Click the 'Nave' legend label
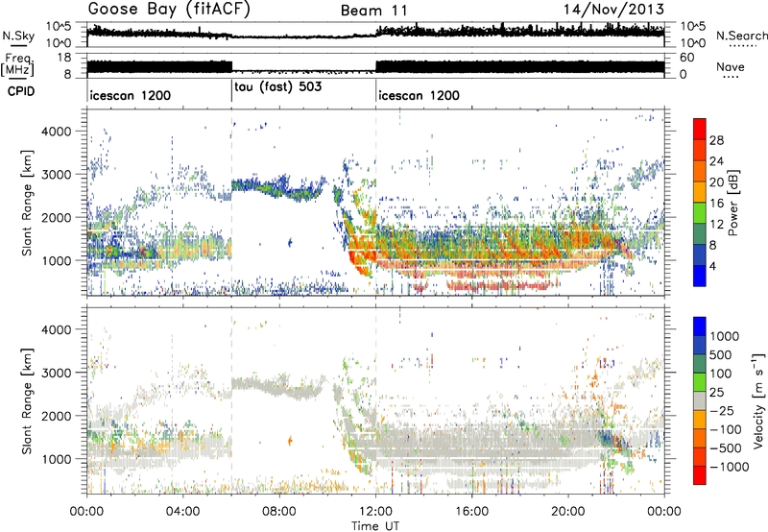This screenshot has height=532, width=768. [731, 66]
